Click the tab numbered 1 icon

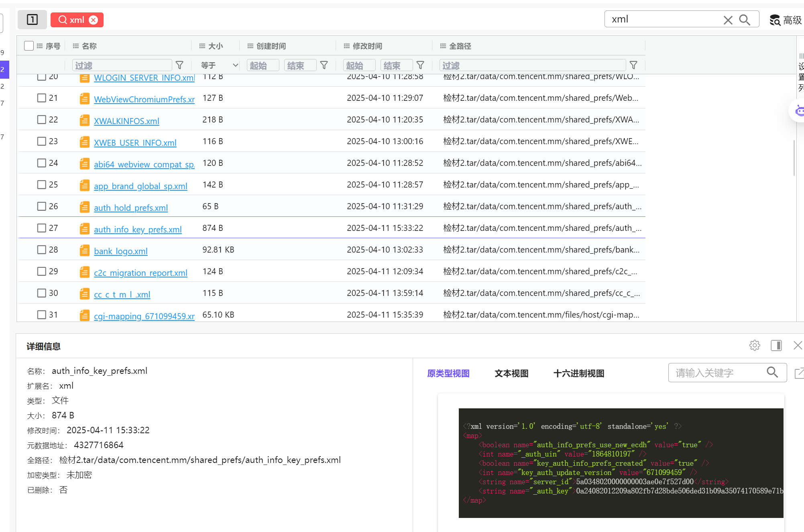pyautogui.click(x=32, y=20)
